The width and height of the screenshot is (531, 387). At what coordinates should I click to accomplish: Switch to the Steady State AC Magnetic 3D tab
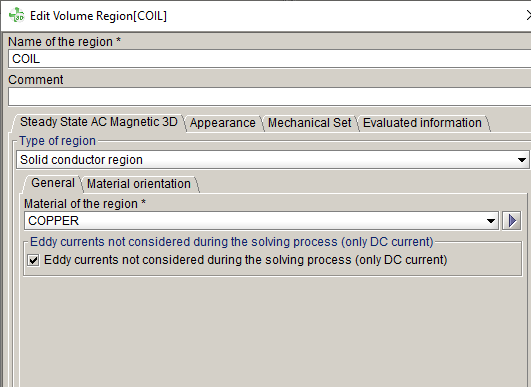tap(99, 122)
